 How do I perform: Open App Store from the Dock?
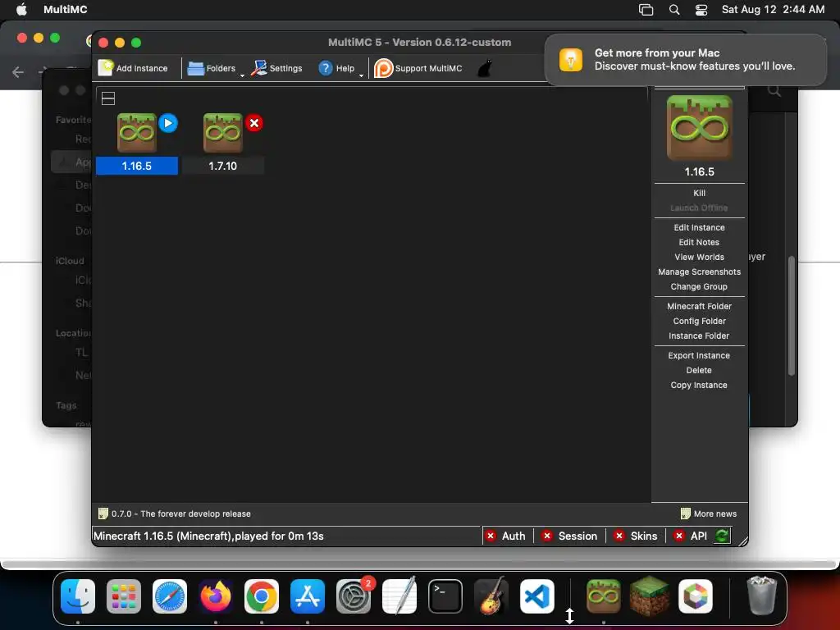click(x=308, y=596)
